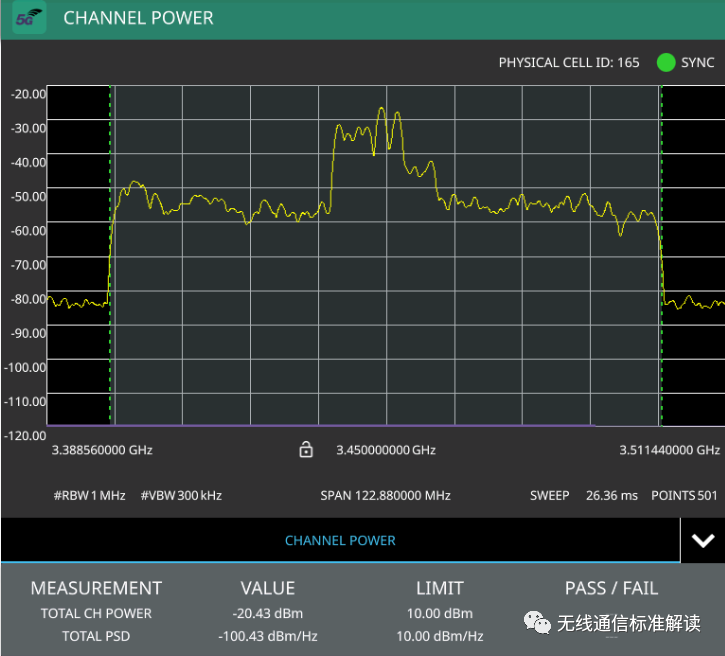Toggle the center frequency lock icon

coord(307,450)
